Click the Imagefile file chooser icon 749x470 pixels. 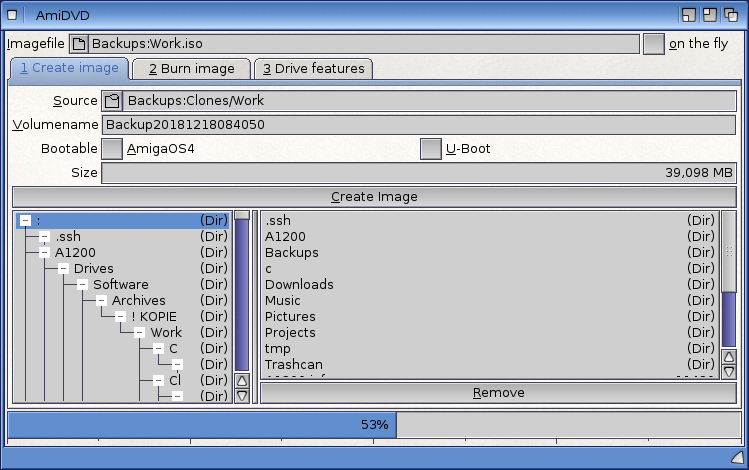point(78,44)
